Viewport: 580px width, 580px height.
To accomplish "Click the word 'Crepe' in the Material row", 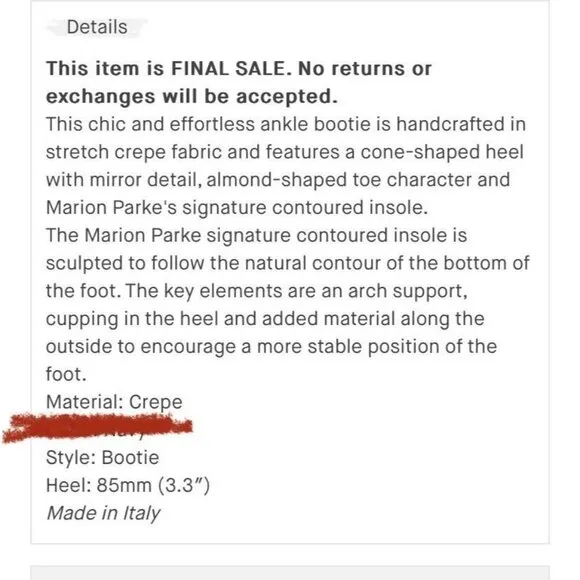I will tap(156, 402).
